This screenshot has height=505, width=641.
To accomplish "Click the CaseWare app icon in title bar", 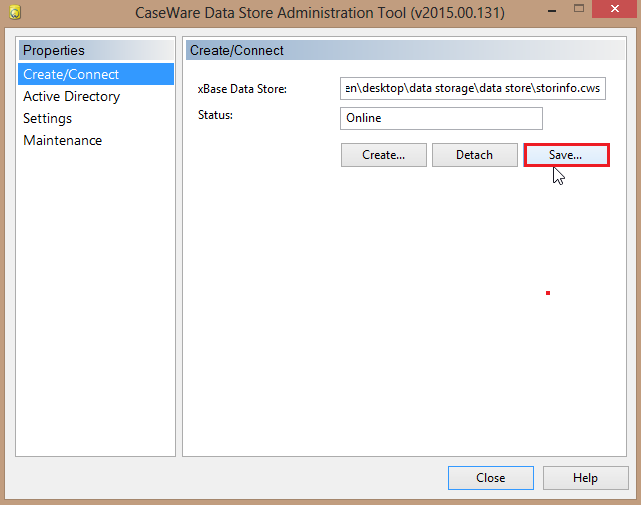I will click(16, 15).
